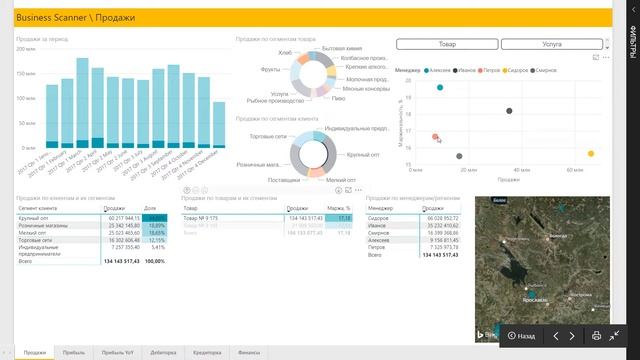Switch to the Дебиторка page tab
The image size is (640, 360).
click(x=163, y=352)
